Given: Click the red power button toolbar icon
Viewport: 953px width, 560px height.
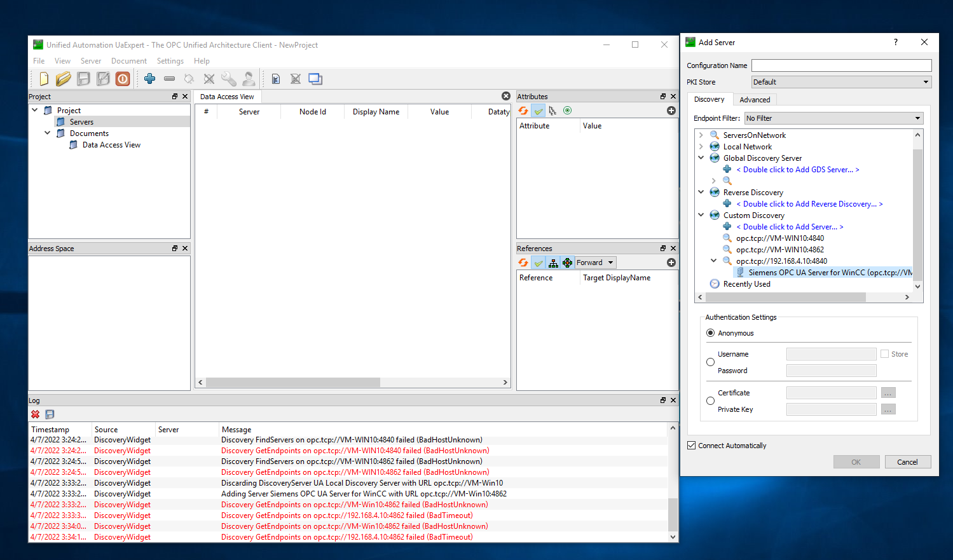Looking at the screenshot, I should (123, 79).
